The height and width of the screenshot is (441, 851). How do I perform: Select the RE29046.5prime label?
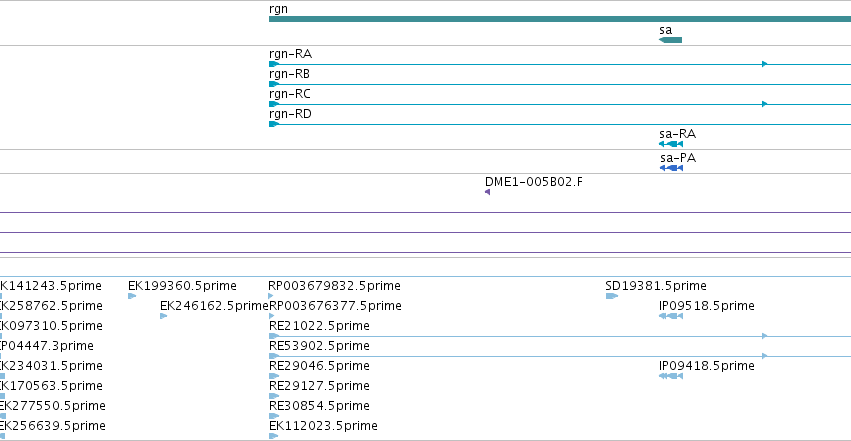319,366
